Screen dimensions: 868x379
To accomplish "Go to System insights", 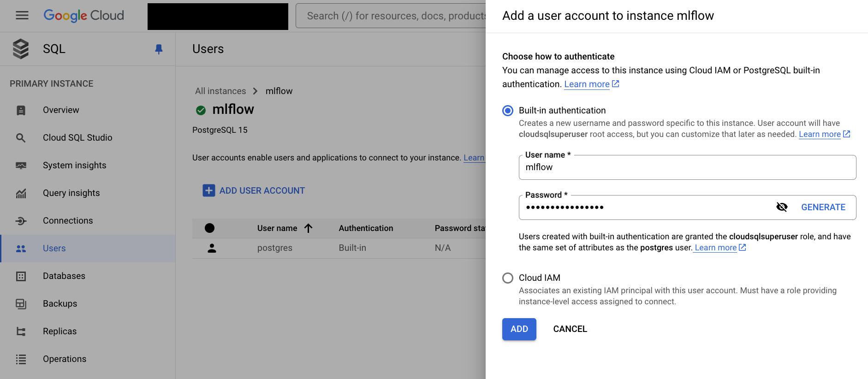I will point(88,166).
